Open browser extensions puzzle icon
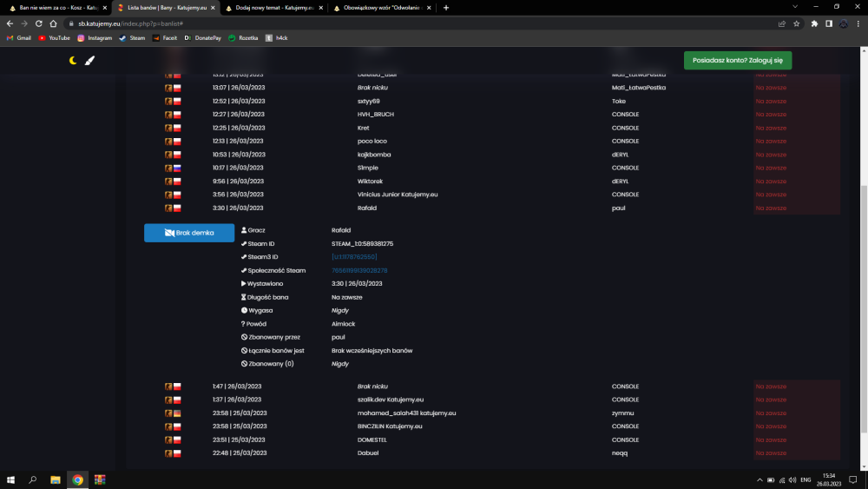 point(814,23)
